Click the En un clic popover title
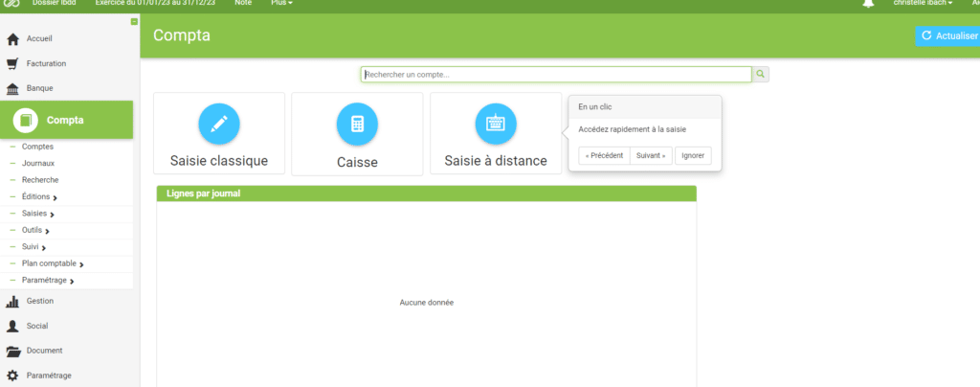Image resolution: width=980 pixels, height=387 pixels. pyautogui.click(x=595, y=107)
